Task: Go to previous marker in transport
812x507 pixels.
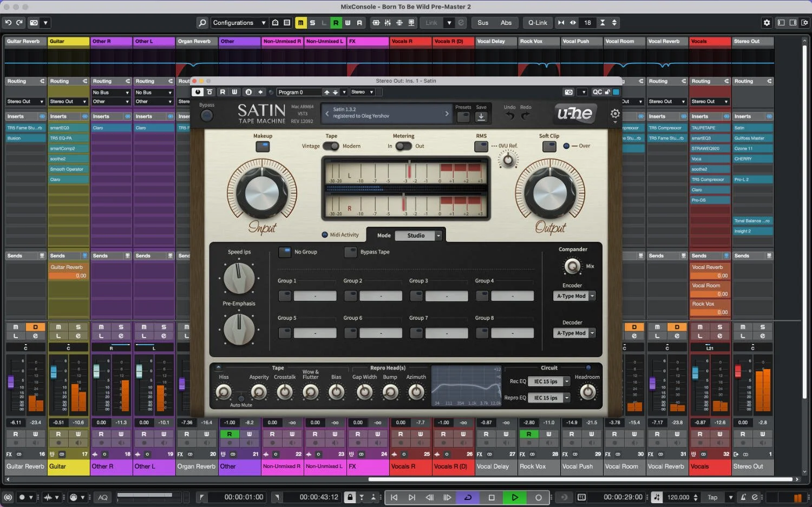Action: pos(394,497)
